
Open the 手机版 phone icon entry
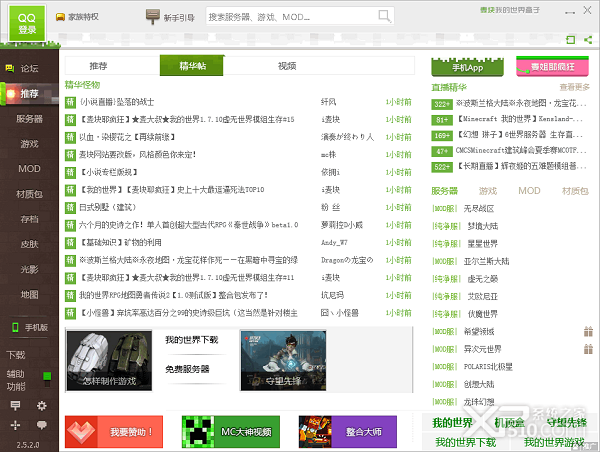tap(30, 327)
